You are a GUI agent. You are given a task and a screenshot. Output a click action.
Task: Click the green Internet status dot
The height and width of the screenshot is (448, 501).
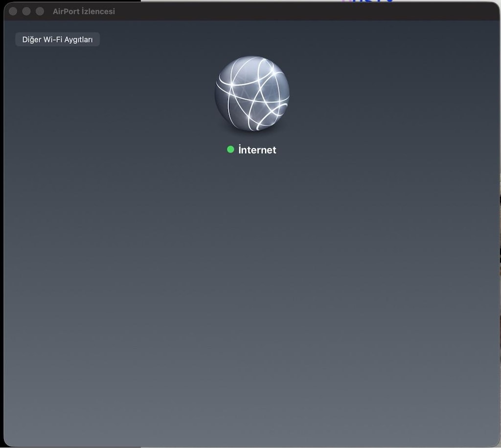pyautogui.click(x=230, y=149)
